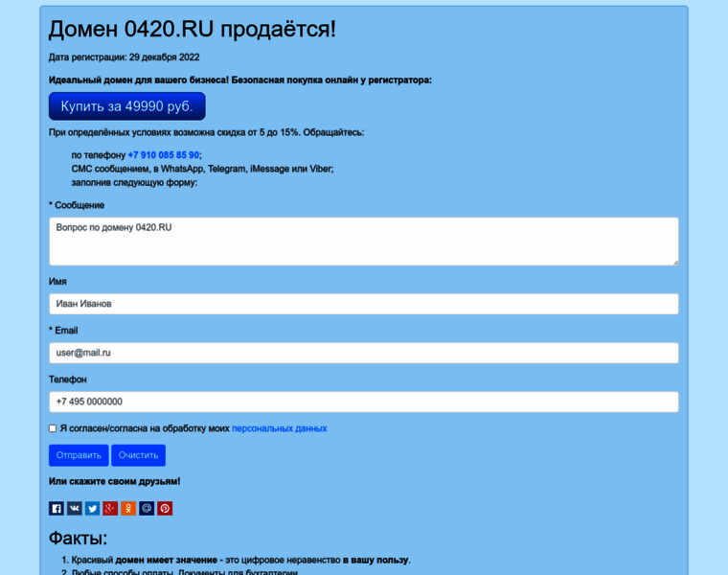The width and height of the screenshot is (728, 575).
Task: Click the heading Домен 0420.RU продаётся!
Action: 193,29
